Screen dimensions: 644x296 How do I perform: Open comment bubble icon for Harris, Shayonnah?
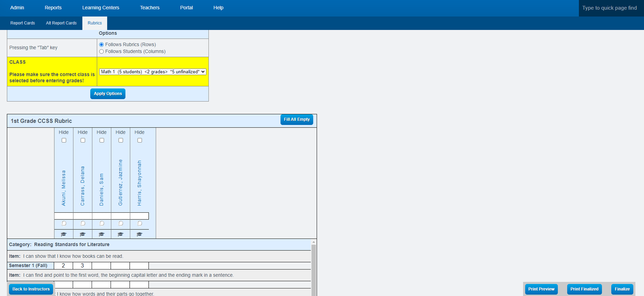coord(139,223)
